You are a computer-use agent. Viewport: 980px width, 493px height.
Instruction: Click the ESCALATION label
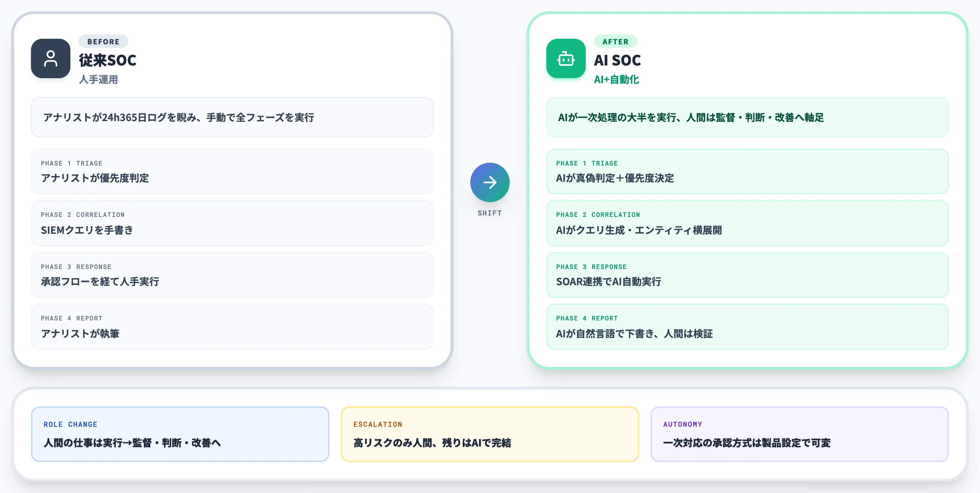tap(378, 424)
